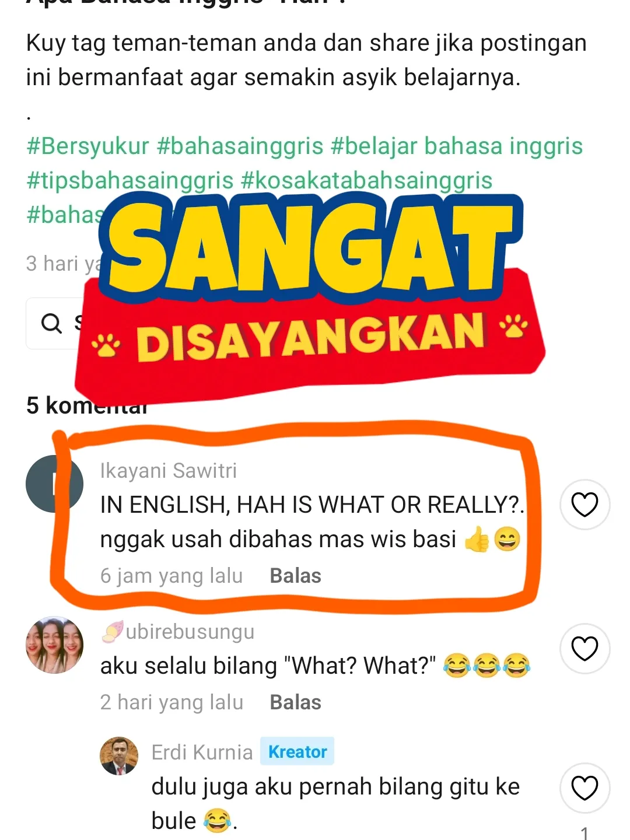Like Erdi Kurnia's reply with heart
This screenshot has height=840, width=630.
pyautogui.click(x=584, y=788)
